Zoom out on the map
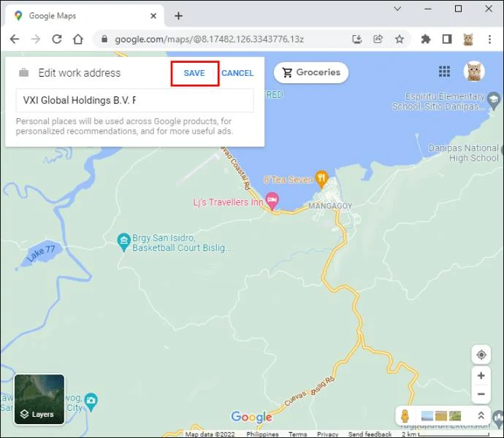 (x=481, y=394)
